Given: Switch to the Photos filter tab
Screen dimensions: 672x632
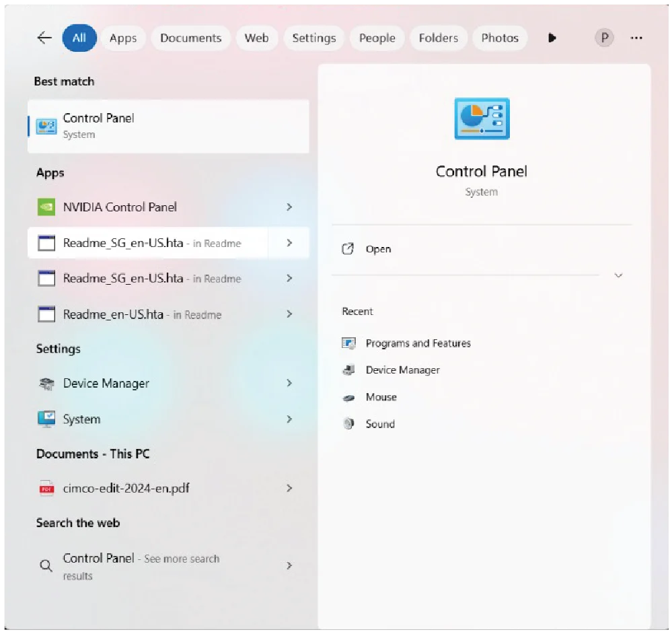Looking at the screenshot, I should click(x=500, y=38).
